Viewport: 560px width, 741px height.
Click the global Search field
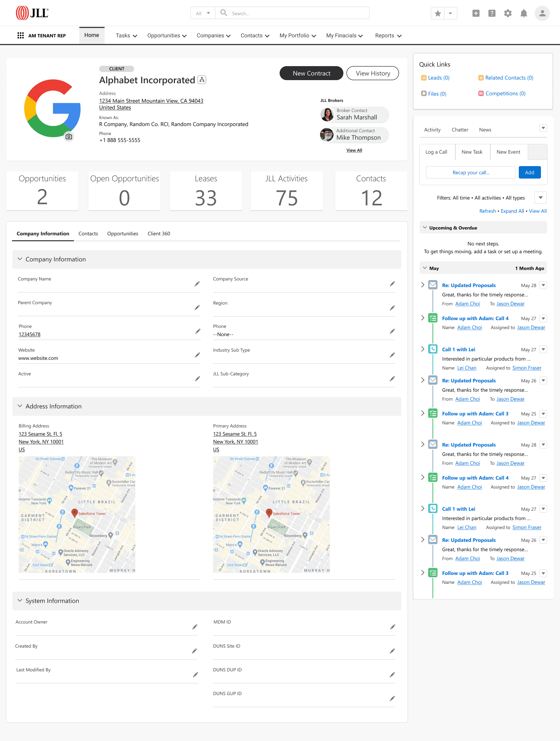[x=292, y=13]
